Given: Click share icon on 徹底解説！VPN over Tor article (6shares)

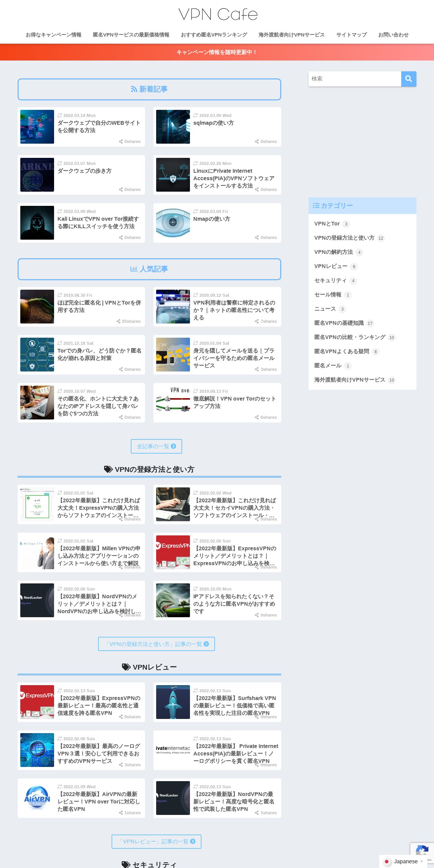Looking at the screenshot, I should coord(257,417).
